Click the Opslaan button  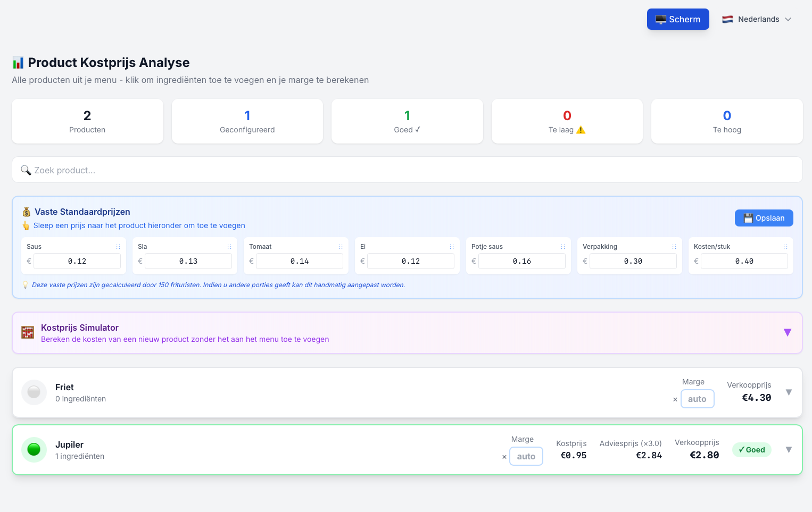tap(764, 218)
